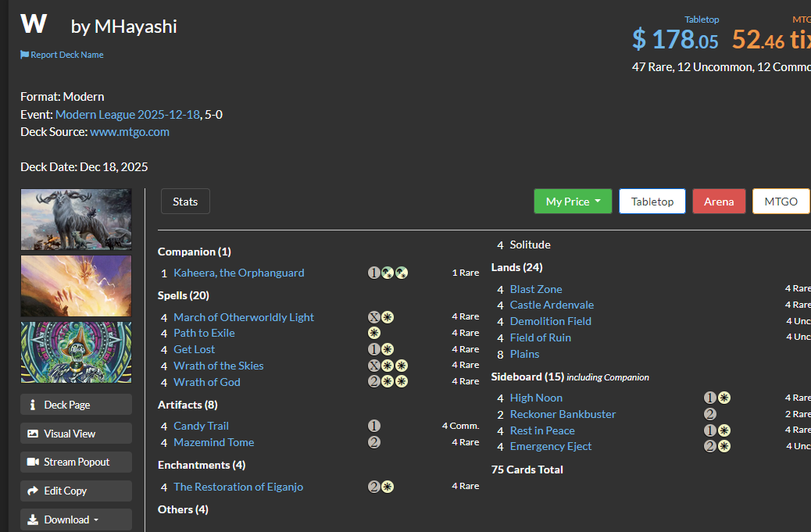Open the Mazemind Tome card link
Screen dimensions: 811x532
coord(213,442)
